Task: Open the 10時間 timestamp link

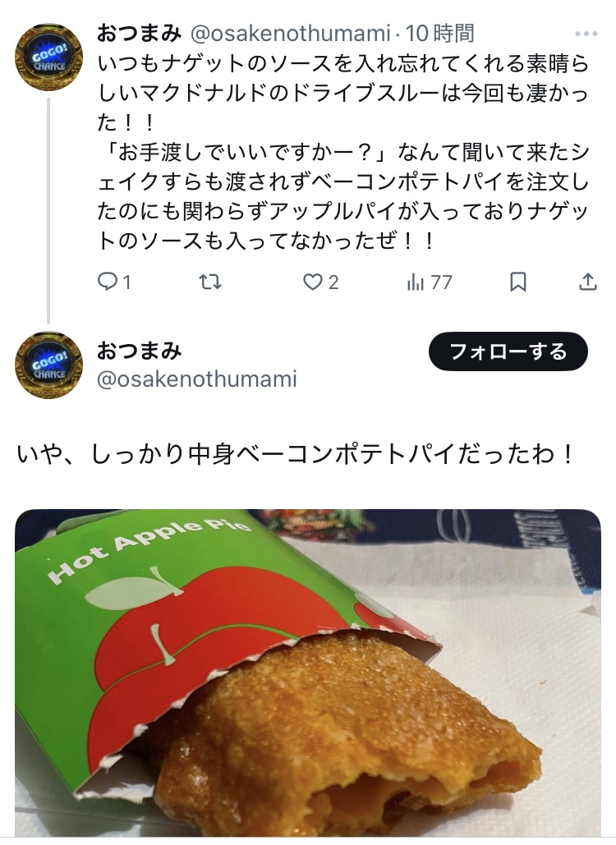Action: click(x=439, y=34)
